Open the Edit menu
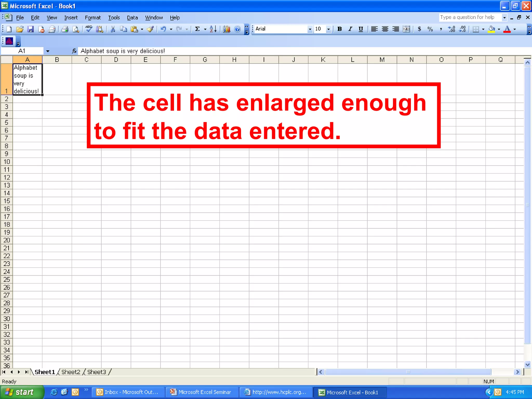This screenshot has height=399, width=532. [35, 18]
